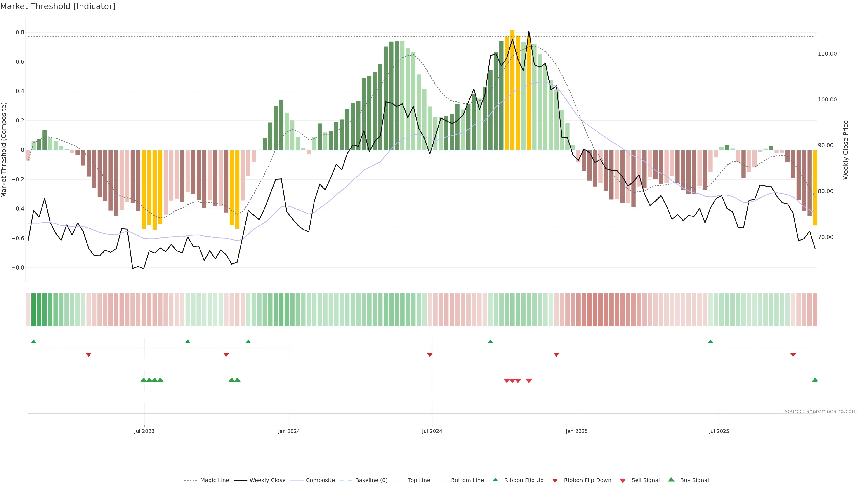Click the Weekly Close Price axis title
This screenshot has height=488, width=868.
point(846,150)
